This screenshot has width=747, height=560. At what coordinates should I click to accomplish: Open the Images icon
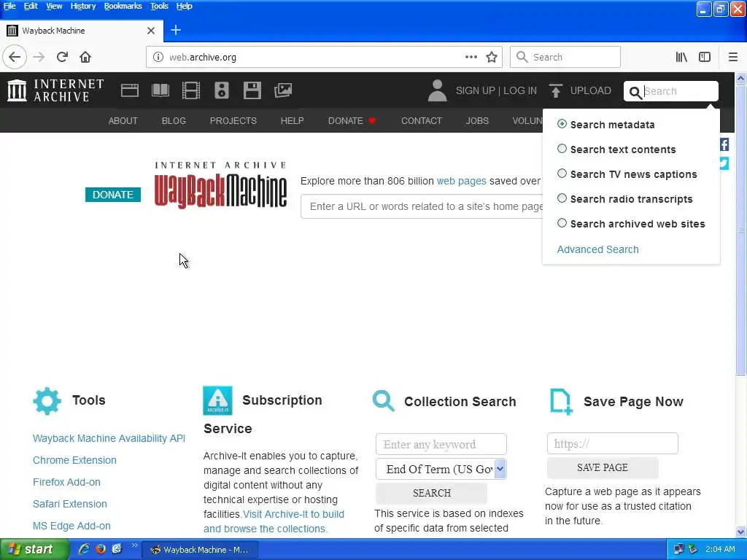click(283, 90)
